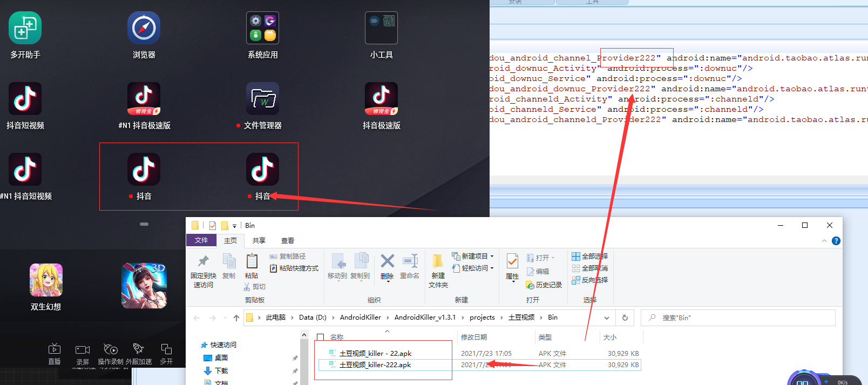868x385 pixels.
Task: Click the 粘贴 paste icon
Action: point(252,261)
